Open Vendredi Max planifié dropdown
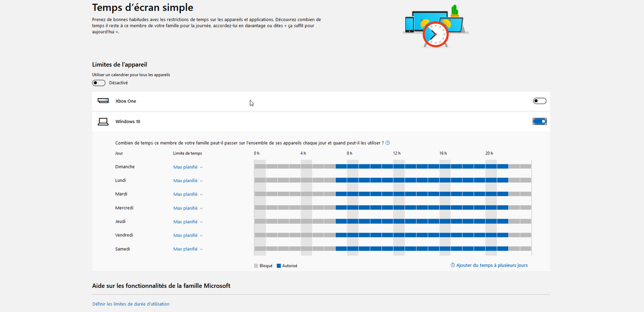This screenshot has height=312, width=644. (188, 235)
